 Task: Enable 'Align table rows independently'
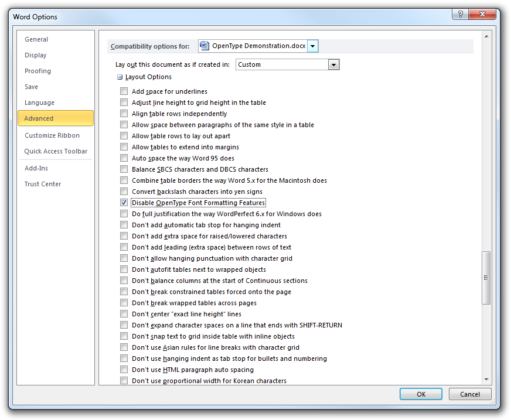(x=124, y=114)
